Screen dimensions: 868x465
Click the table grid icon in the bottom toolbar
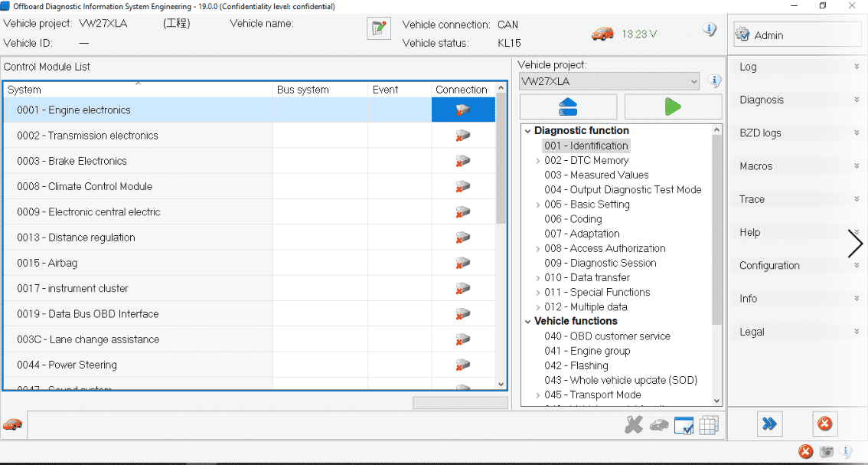click(x=709, y=424)
